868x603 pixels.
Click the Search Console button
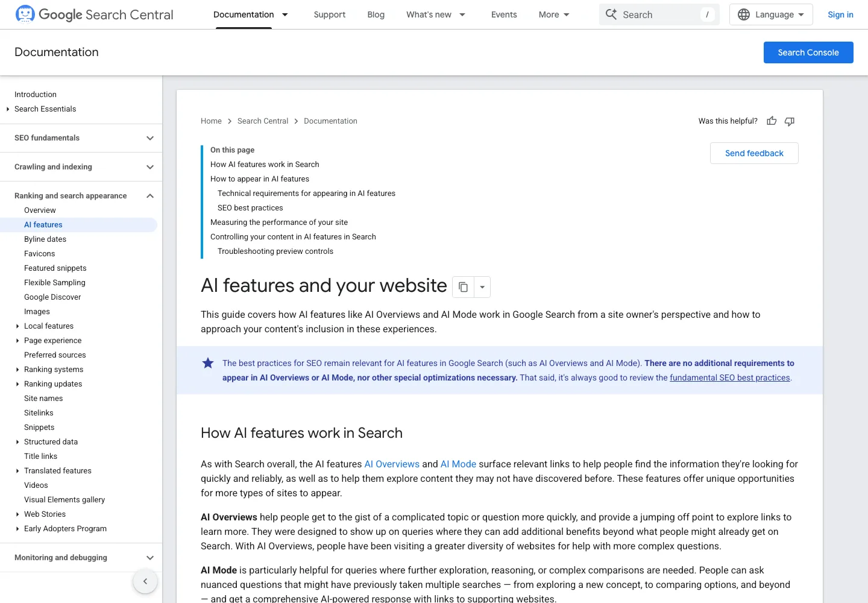[x=808, y=52]
